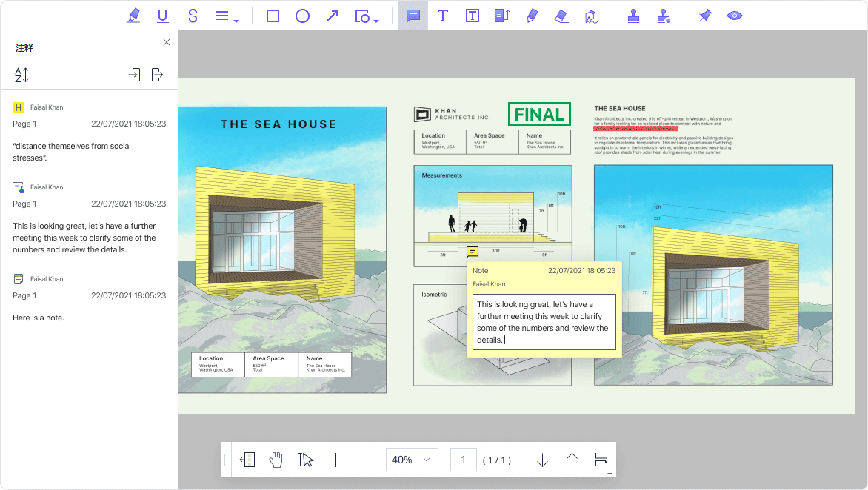
Task: Select the Typewriter text tool
Action: [x=443, y=16]
